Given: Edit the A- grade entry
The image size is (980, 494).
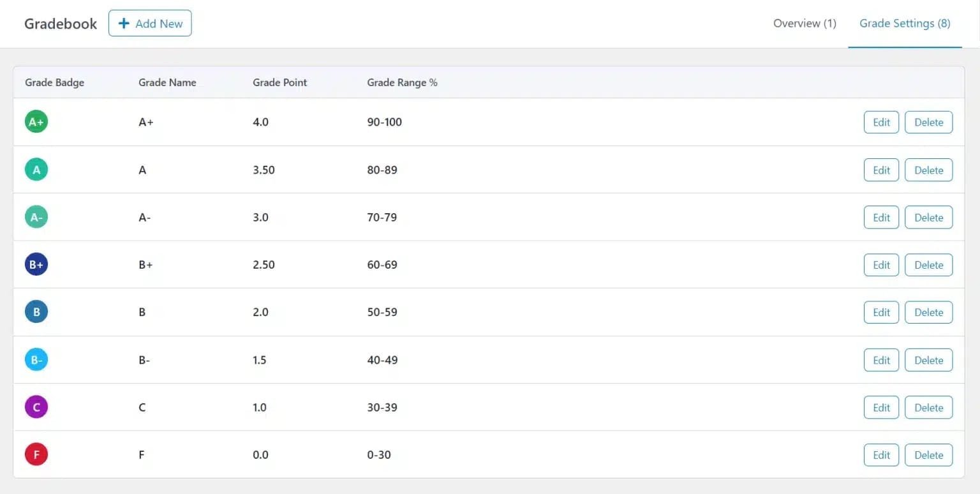Looking at the screenshot, I should tap(881, 217).
